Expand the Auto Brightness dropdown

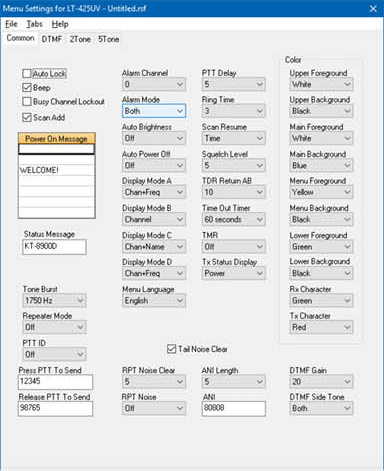point(154,138)
